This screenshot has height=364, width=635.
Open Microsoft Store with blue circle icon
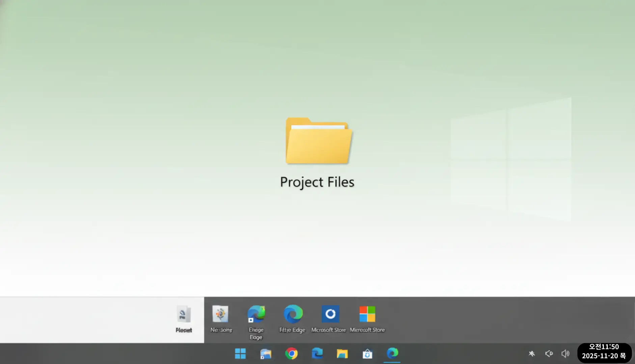(x=329, y=318)
